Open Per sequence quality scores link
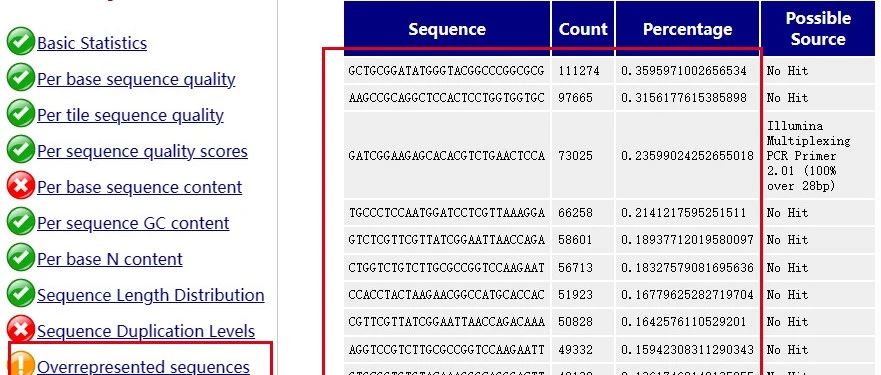The image size is (881, 375). click(x=142, y=151)
